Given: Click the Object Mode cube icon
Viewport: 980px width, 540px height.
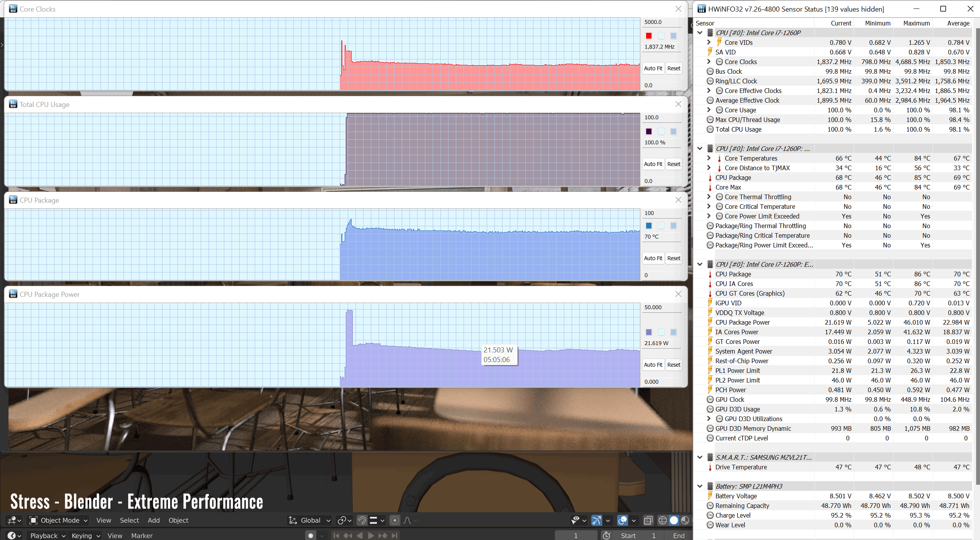Looking at the screenshot, I should click(x=34, y=520).
